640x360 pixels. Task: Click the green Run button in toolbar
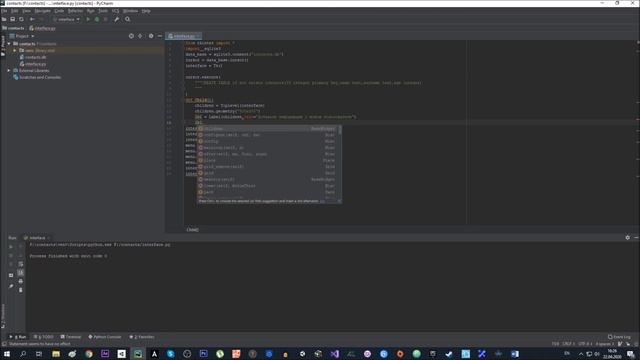88,19
